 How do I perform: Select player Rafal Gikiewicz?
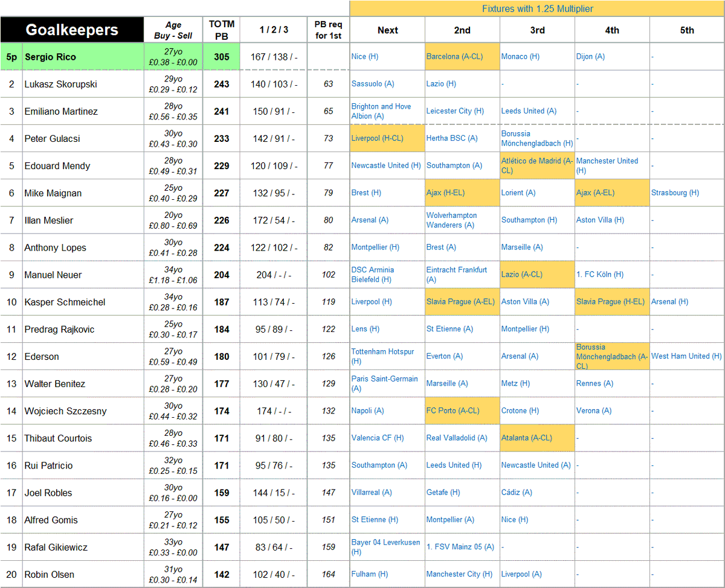[x=56, y=547]
